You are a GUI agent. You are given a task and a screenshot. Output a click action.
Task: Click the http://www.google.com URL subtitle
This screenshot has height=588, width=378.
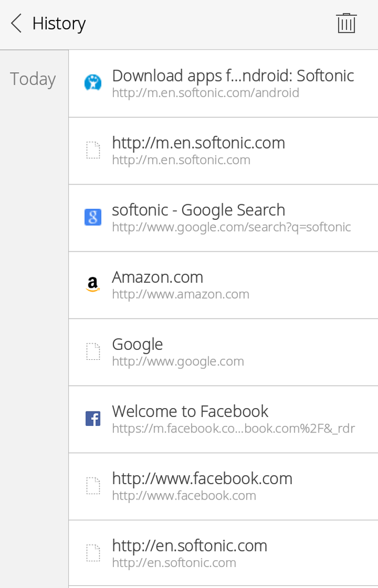point(178,361)
